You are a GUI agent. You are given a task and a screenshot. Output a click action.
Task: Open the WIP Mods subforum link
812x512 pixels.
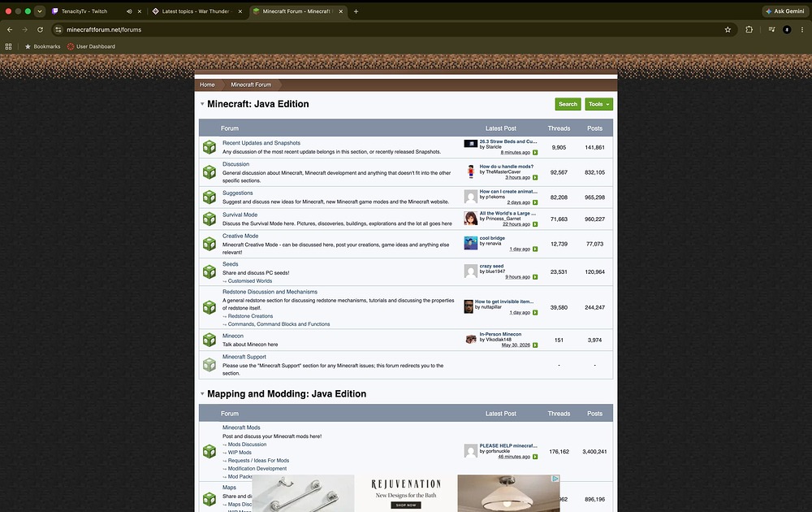pyautogui.click(x=240, y=453)
